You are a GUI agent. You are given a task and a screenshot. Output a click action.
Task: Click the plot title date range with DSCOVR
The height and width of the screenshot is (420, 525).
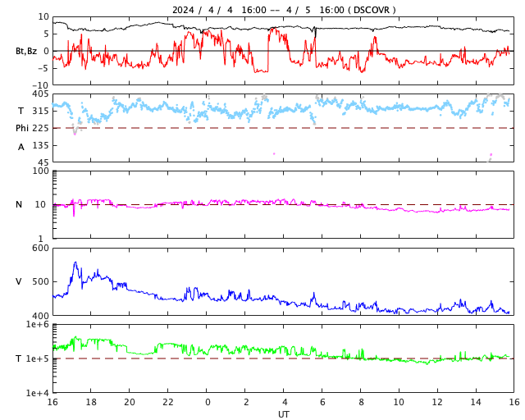(x=284, y=10)
